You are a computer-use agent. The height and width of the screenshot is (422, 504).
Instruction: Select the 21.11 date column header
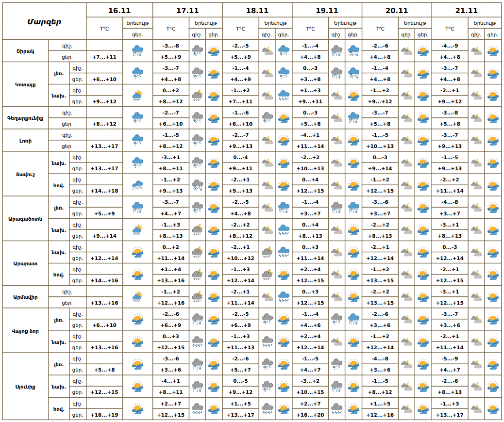pos(466,10)
